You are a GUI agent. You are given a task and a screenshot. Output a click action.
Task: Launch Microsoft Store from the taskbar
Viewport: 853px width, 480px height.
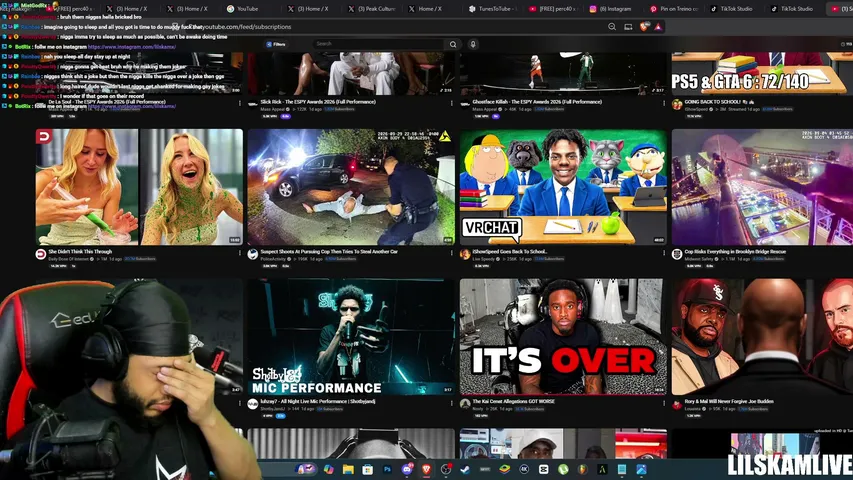tap(368, 469)
